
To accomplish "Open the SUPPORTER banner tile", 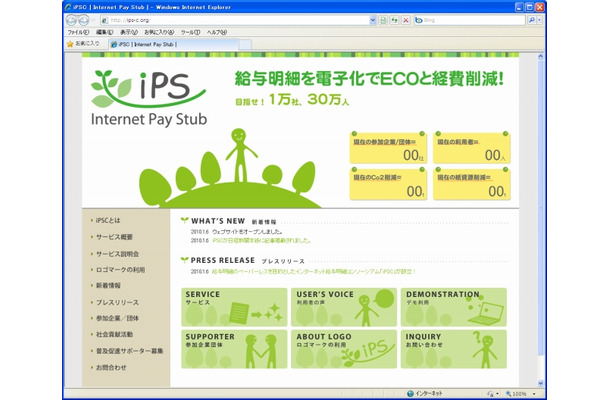I will click(234, 349).
